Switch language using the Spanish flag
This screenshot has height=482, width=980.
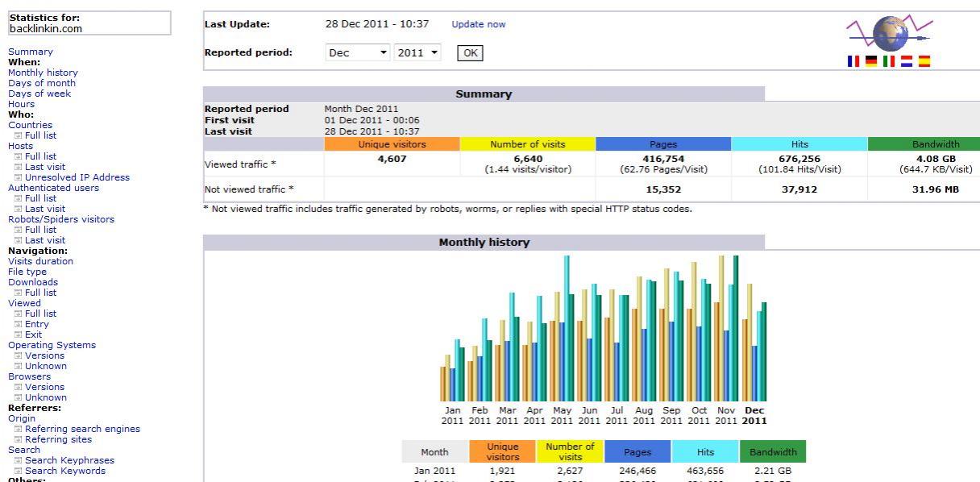click(x=924, y=61)
